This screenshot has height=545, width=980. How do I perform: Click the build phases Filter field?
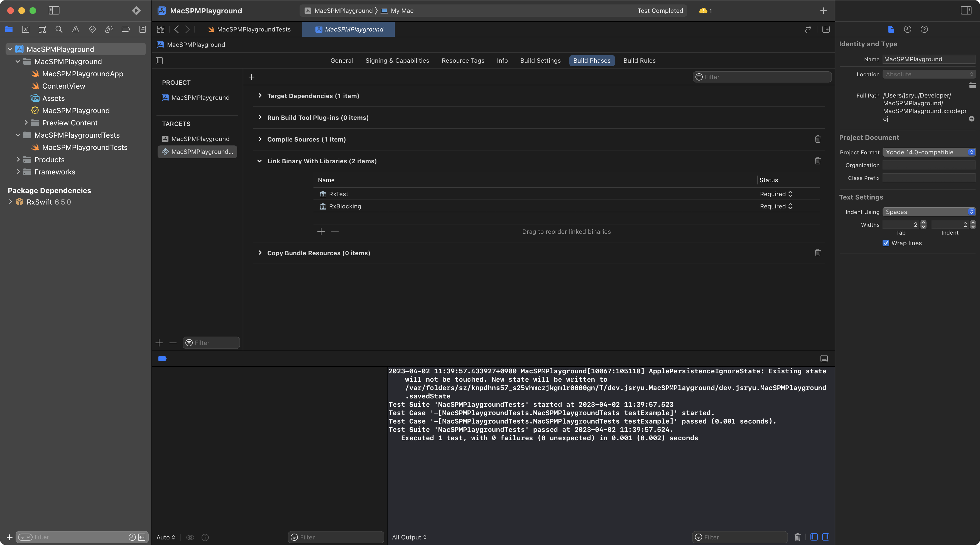762,77
